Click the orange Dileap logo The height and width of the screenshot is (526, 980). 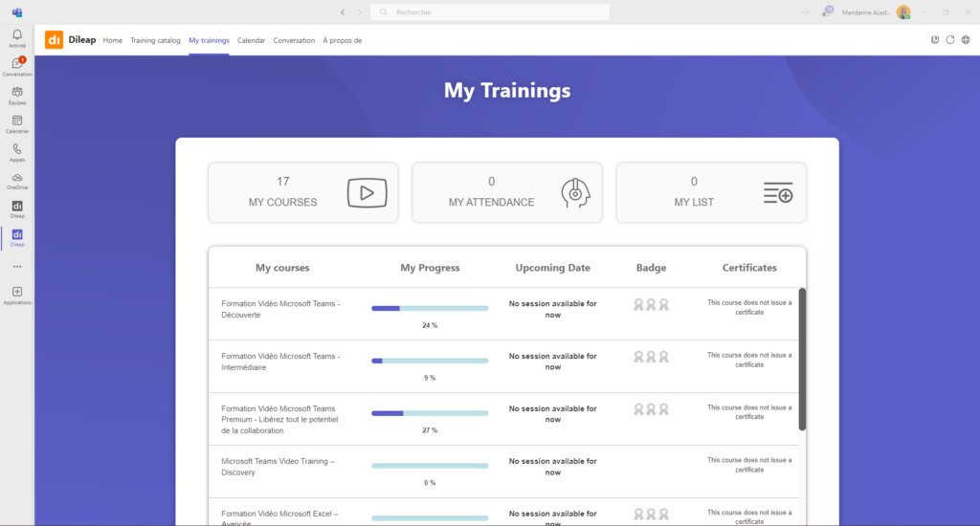[54, 40]
